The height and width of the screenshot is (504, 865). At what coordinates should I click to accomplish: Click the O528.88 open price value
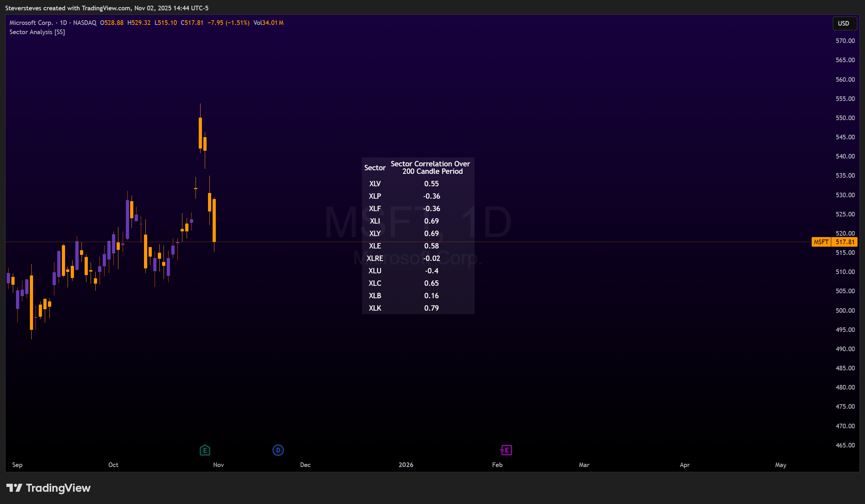tap(112, 23)
